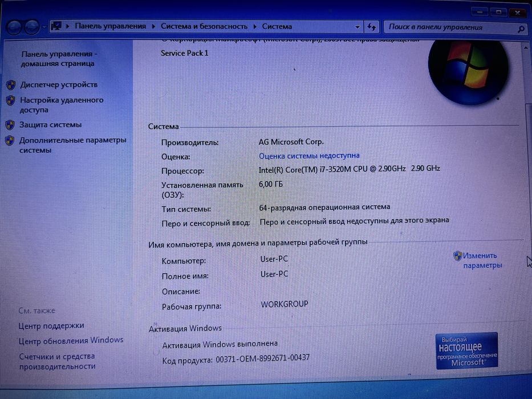Viewport: 532px width, 399px height.
Task: Click the refresh button next to address bar
Action: click(x=372, y=27)
